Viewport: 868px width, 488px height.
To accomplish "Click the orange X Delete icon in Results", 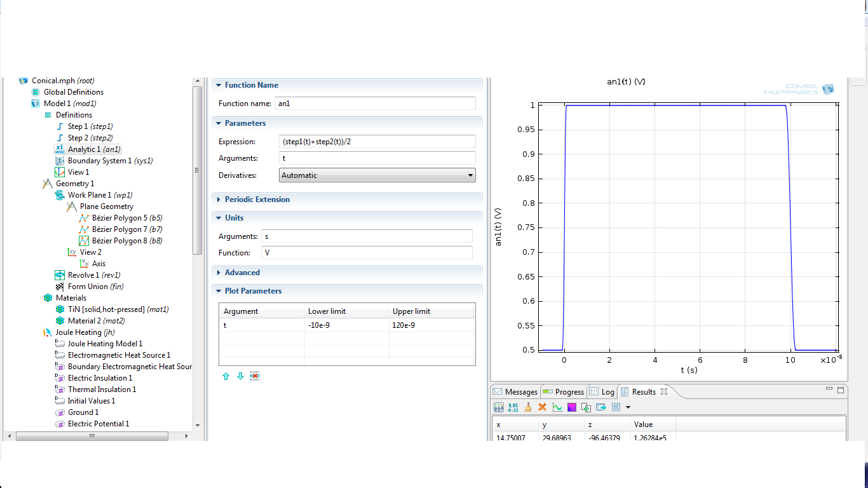I will (x=543, y=407).
